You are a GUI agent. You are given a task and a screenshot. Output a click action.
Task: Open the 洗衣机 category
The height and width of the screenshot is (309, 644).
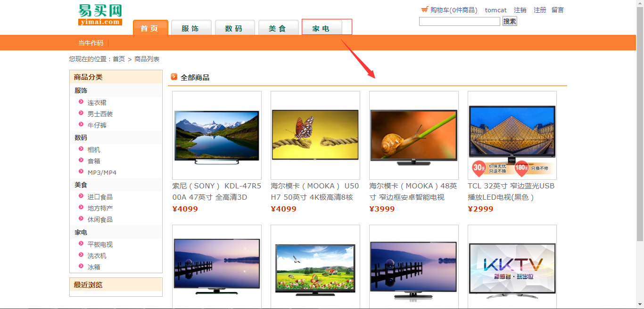click(x=97, y=256)
